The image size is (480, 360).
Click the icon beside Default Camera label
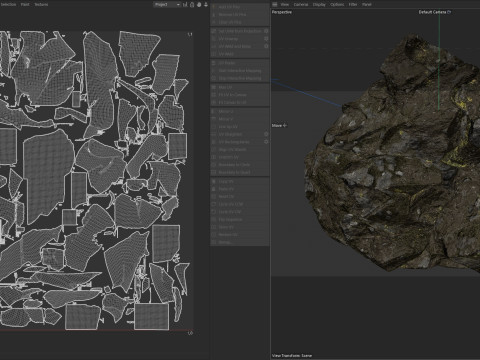449,12
